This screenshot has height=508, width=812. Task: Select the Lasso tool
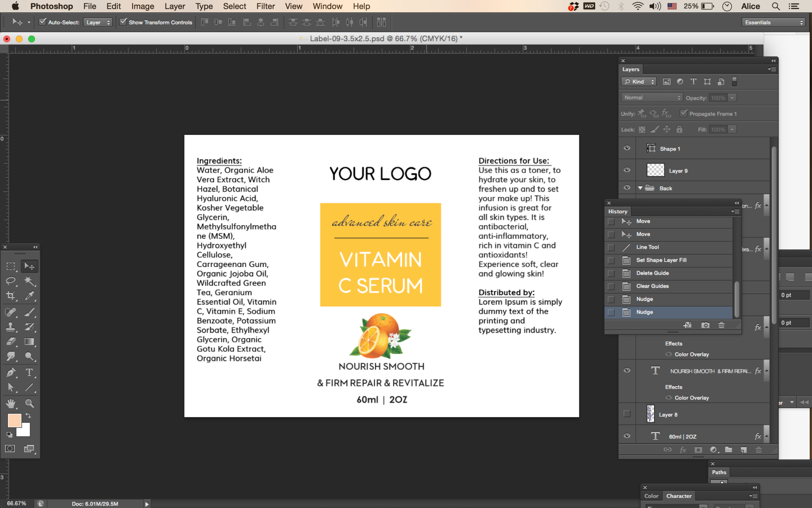11,281
